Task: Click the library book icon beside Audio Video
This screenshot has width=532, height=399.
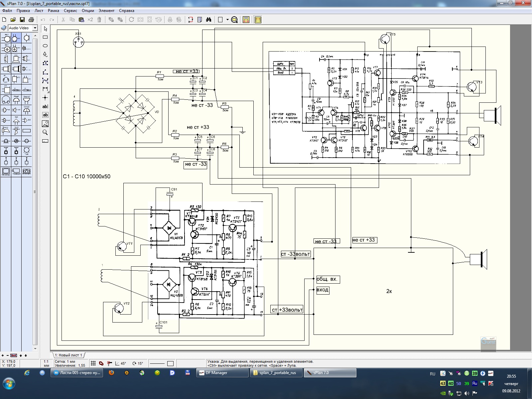Action: click(4, 28)
